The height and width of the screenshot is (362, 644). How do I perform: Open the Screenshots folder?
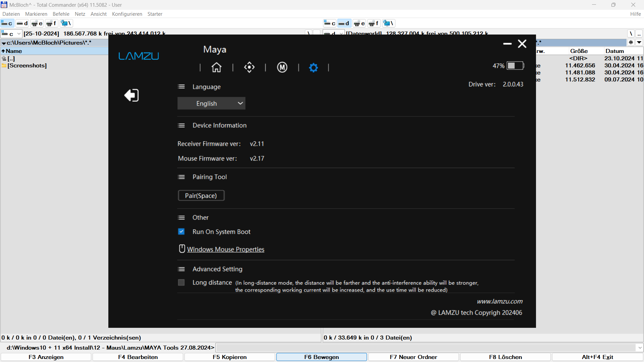point(27,66)
